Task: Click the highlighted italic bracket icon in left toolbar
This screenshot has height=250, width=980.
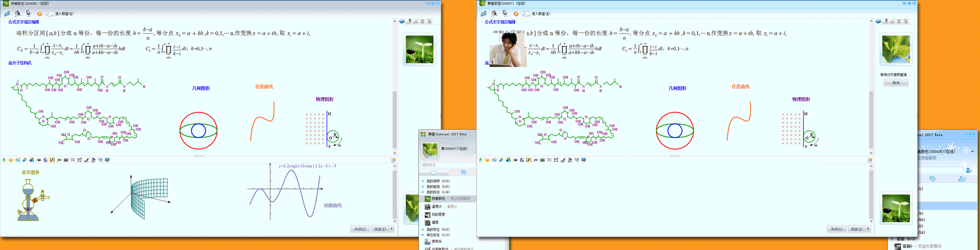Action: (x=52, y=160)
